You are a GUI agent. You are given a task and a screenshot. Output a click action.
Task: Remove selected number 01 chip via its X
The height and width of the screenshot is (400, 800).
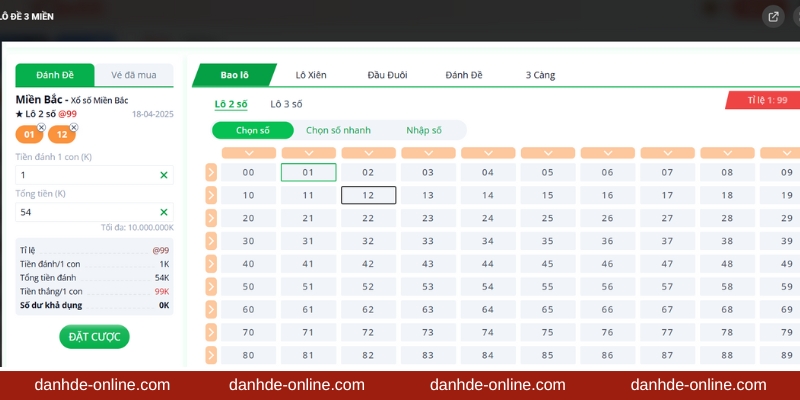(x=41, y=128)
